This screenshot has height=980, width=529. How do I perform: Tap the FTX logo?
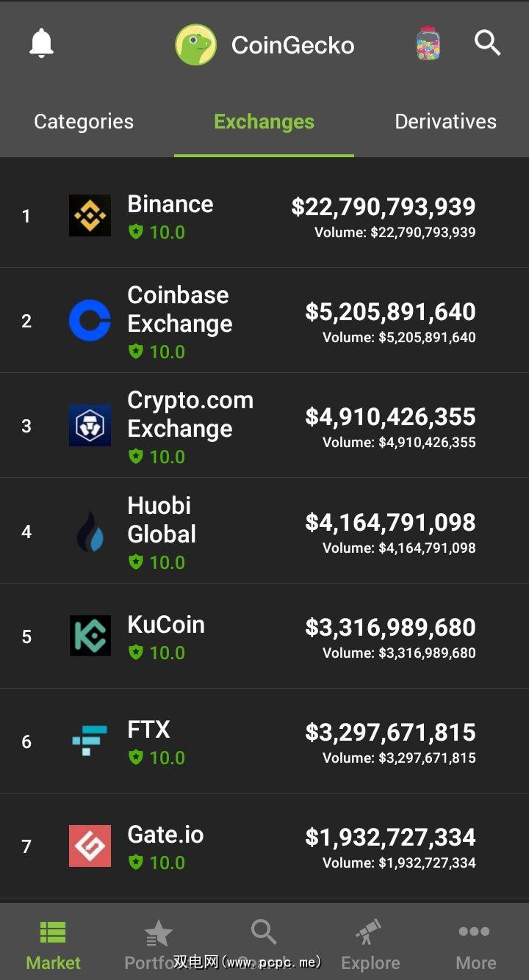point(90,741)
